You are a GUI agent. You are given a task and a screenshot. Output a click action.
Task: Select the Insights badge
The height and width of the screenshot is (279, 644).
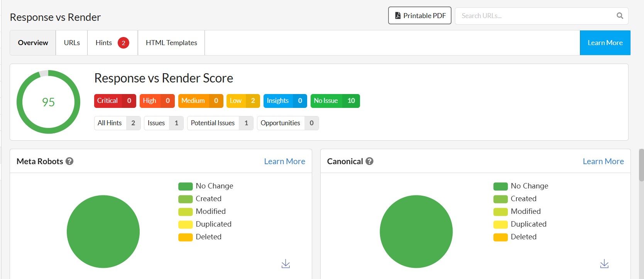click(285, 101)
